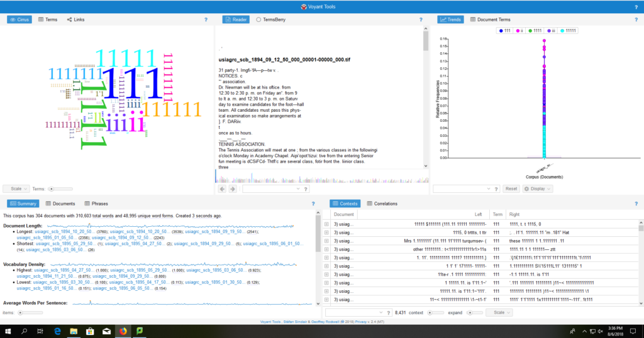Switch to the Terms tab

48,19
